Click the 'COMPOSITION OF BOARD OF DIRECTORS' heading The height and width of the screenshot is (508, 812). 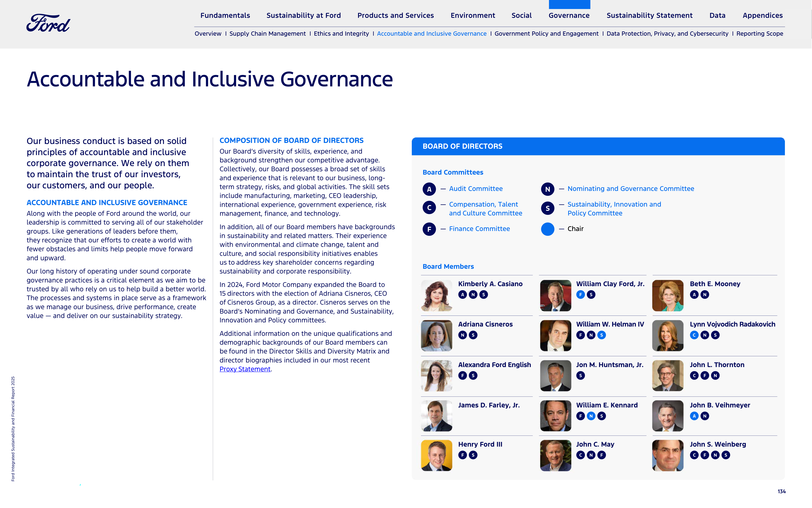point(291,140)
